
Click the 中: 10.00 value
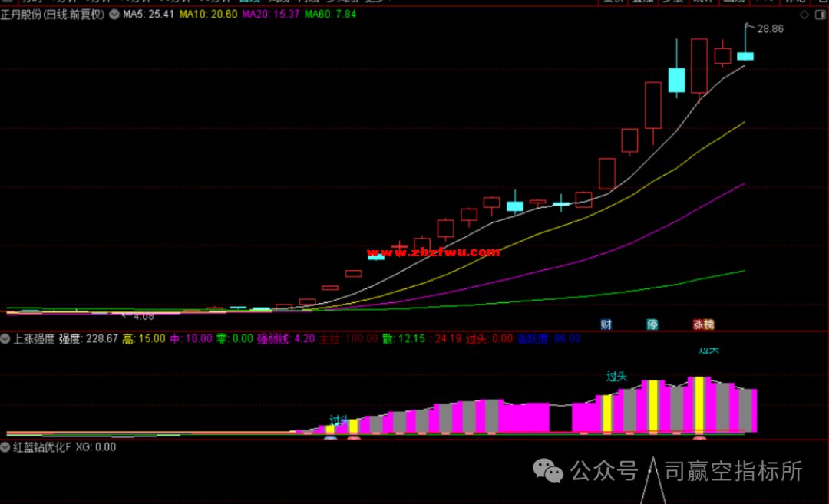coord(191,339)
